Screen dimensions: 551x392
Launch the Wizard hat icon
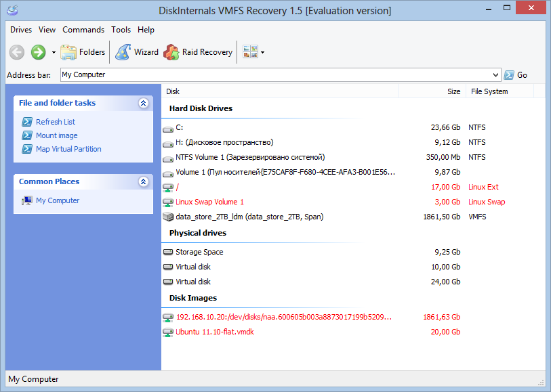tap(123, 52)
